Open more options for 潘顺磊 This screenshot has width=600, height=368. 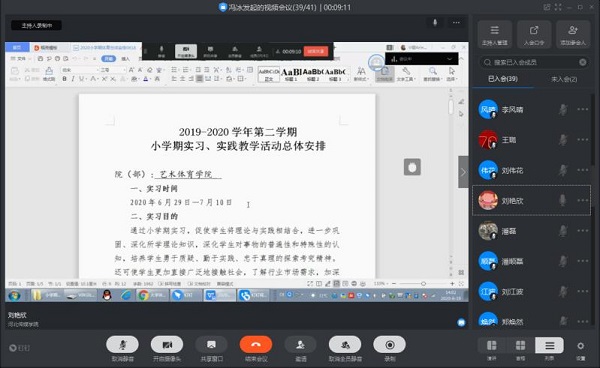click(x=583, y=261)
